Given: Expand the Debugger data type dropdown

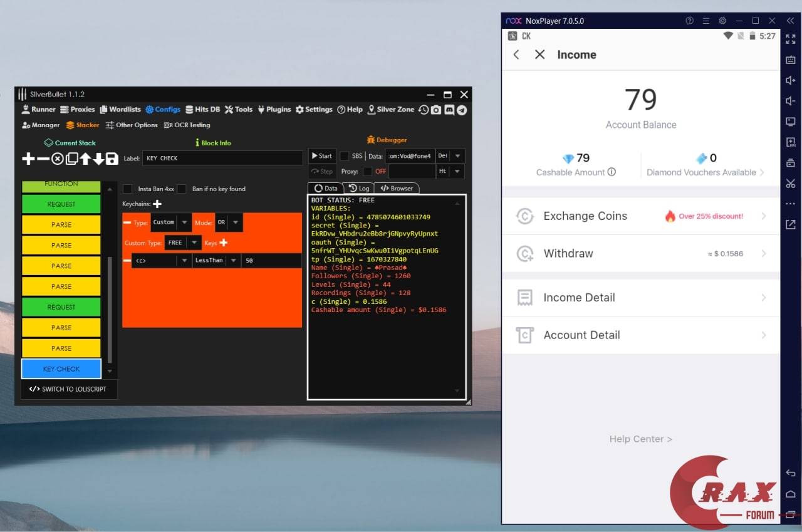Looking at the screenshot, I should click(450, 156).
